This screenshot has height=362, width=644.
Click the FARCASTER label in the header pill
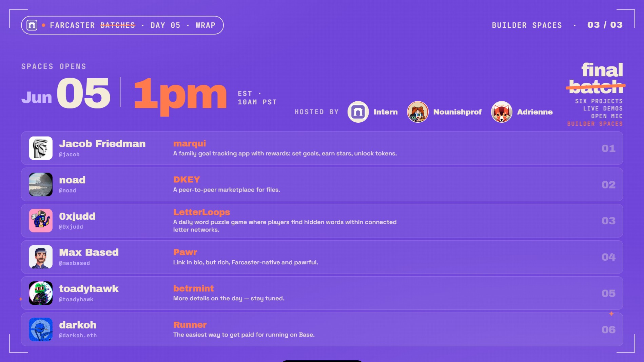pos(73,25)
